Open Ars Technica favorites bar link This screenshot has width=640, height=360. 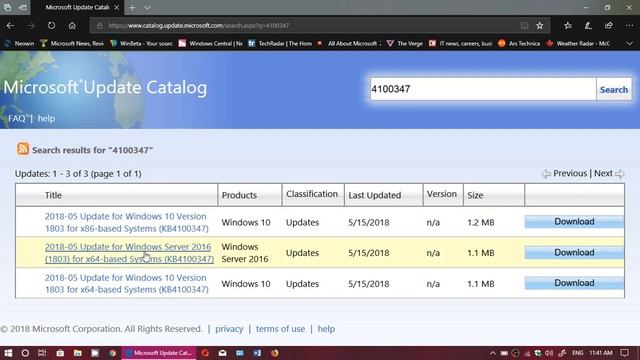(519, 43)
